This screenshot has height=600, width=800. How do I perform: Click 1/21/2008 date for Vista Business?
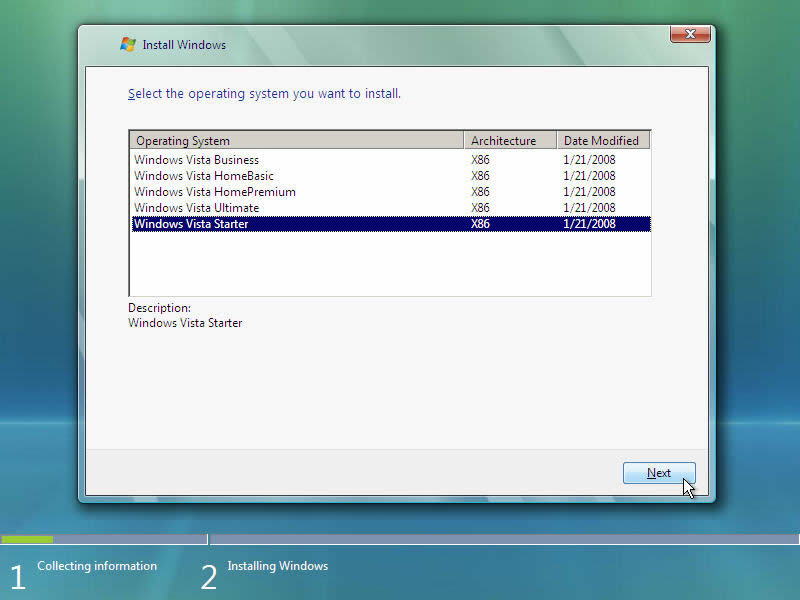coord(589,160)
